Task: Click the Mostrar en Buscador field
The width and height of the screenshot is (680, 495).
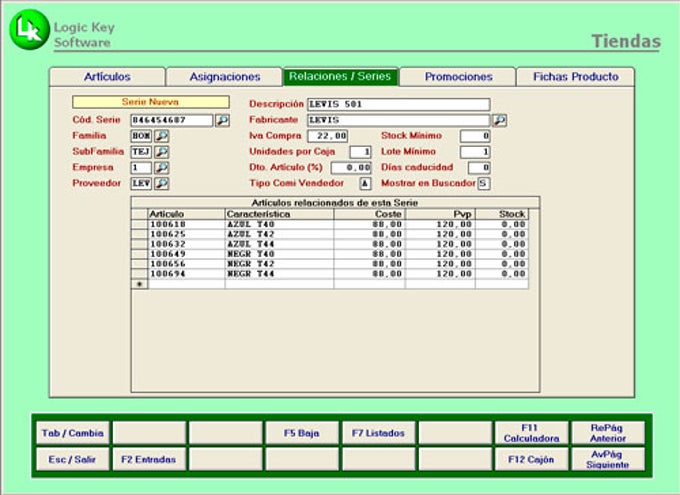Action: click(484, 184)
